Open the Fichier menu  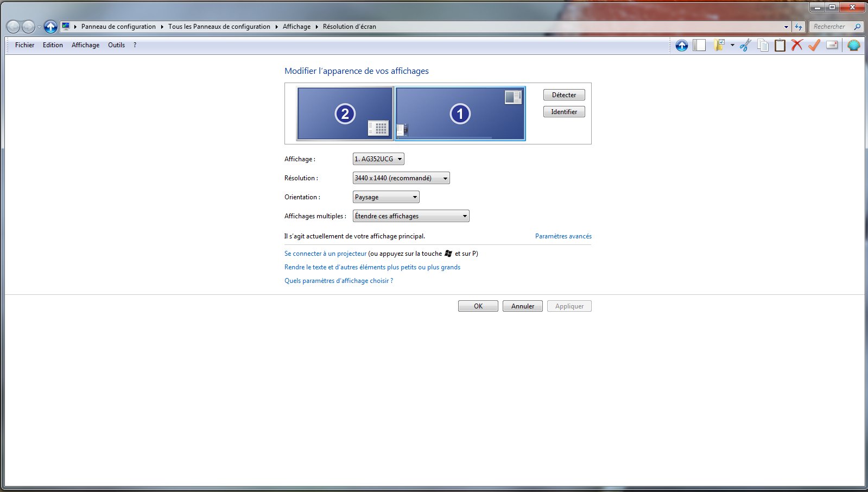click(24, 45)
